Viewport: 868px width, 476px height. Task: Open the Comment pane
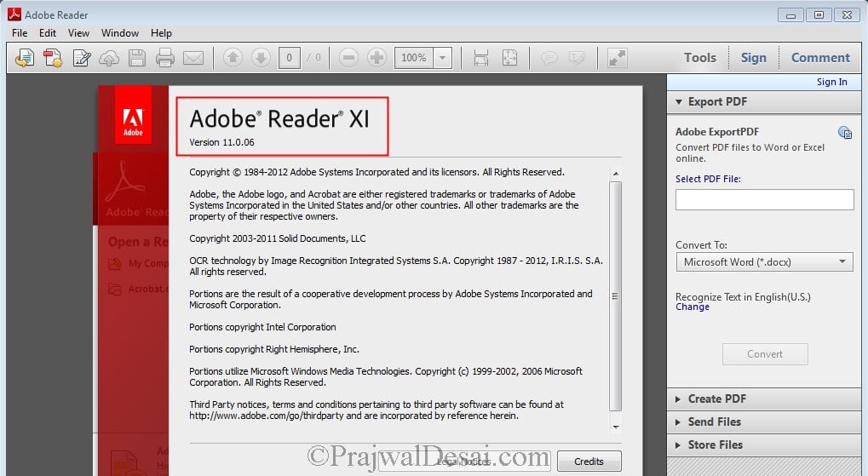point(820,58)
